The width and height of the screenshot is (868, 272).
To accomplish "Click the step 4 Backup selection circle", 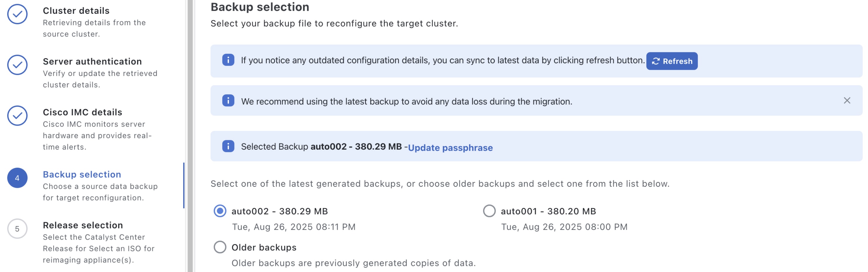I will tap(17, 178).
